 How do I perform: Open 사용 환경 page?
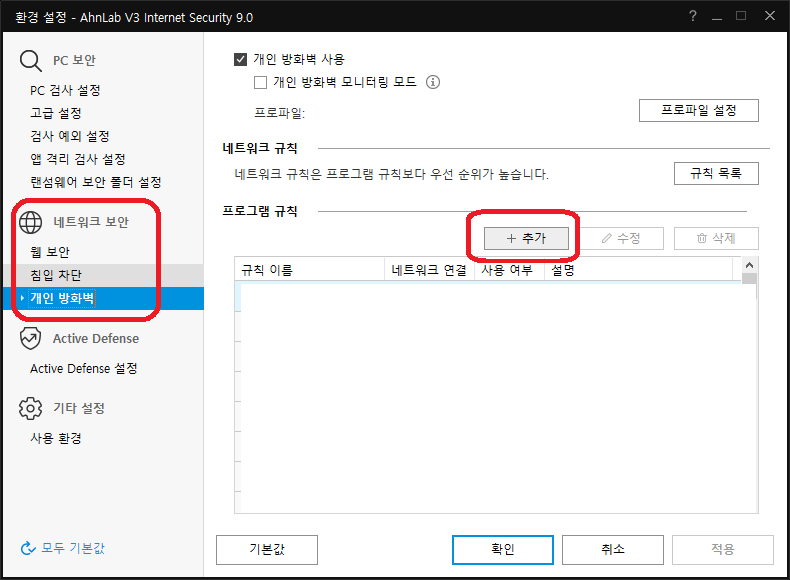(55, 438)
